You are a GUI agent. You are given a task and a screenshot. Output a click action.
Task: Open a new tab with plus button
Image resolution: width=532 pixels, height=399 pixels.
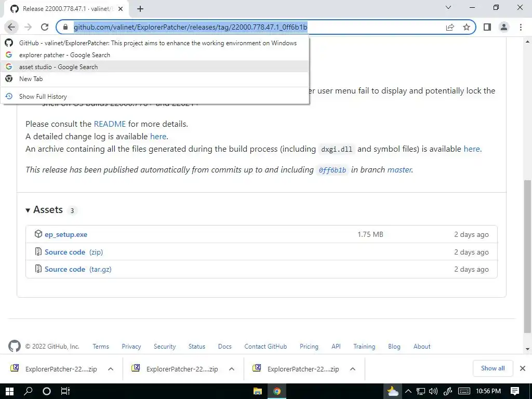pos(140,9)
